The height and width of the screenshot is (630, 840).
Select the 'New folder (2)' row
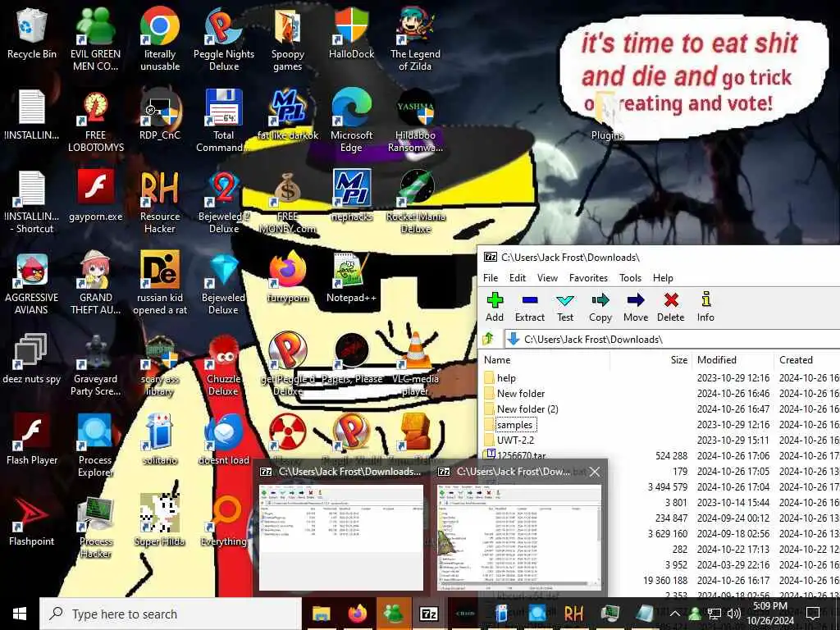tap(660, 409)
